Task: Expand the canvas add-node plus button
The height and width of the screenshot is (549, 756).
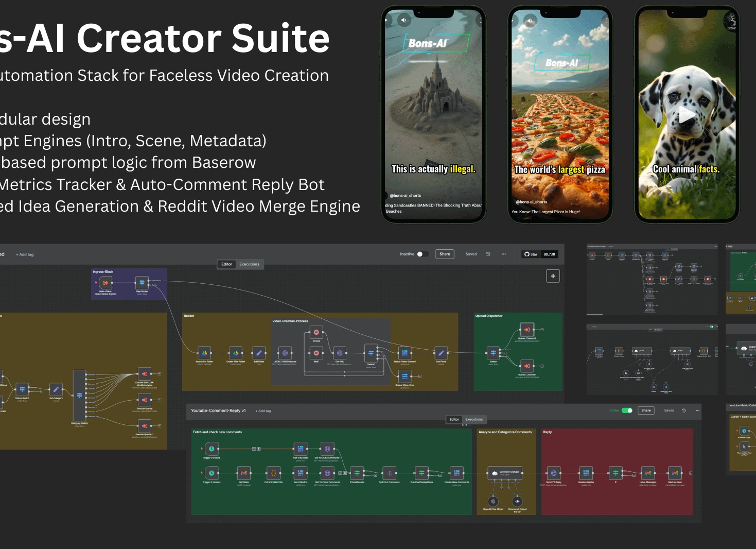Action: [x=553, y=276]
